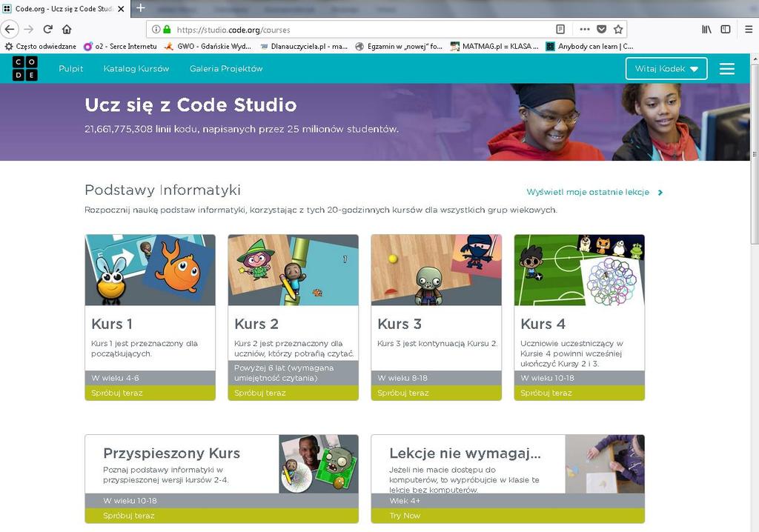The width and height of the screenshot is (759, 532).
Task: Open the 'MATMAG.pl = KLASA' bookmark
Action: click(494, 47)
